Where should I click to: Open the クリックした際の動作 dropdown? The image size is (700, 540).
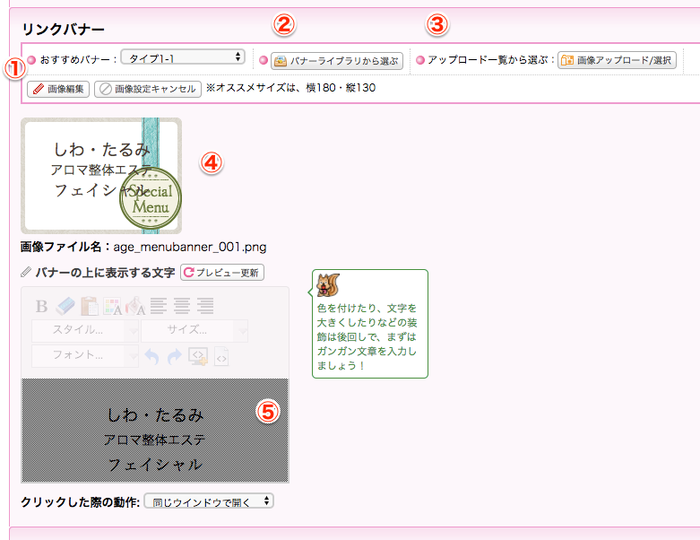click(208, 500)
